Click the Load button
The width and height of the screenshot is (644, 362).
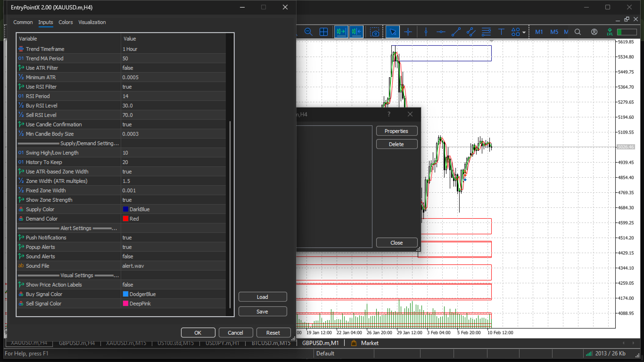[x=263, y=297]
